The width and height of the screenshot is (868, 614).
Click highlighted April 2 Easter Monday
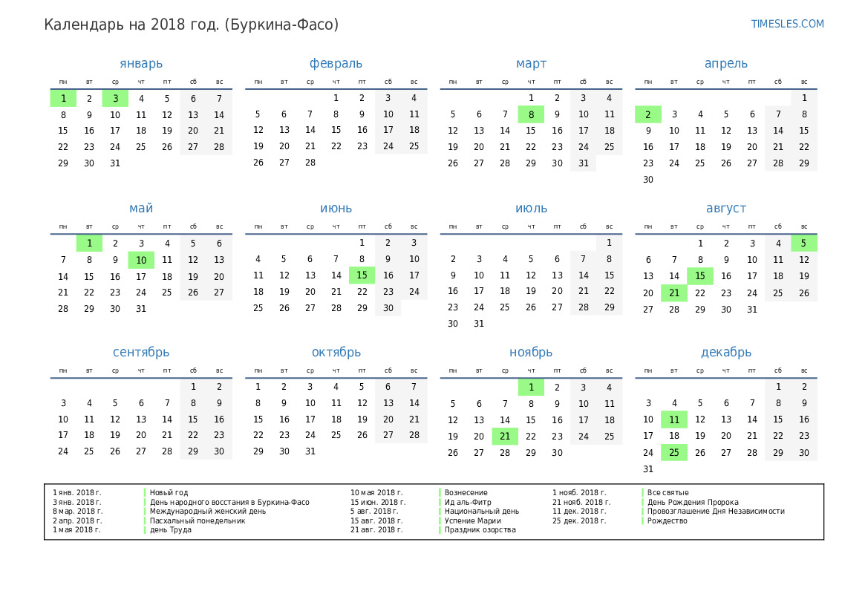pyautogui.click(x=647, y=114)
